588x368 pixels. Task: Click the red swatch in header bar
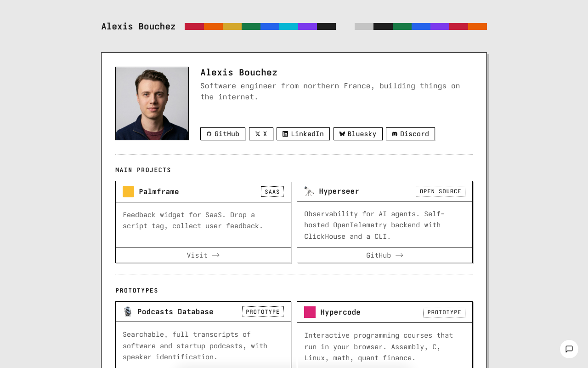(x=194, y=27)
